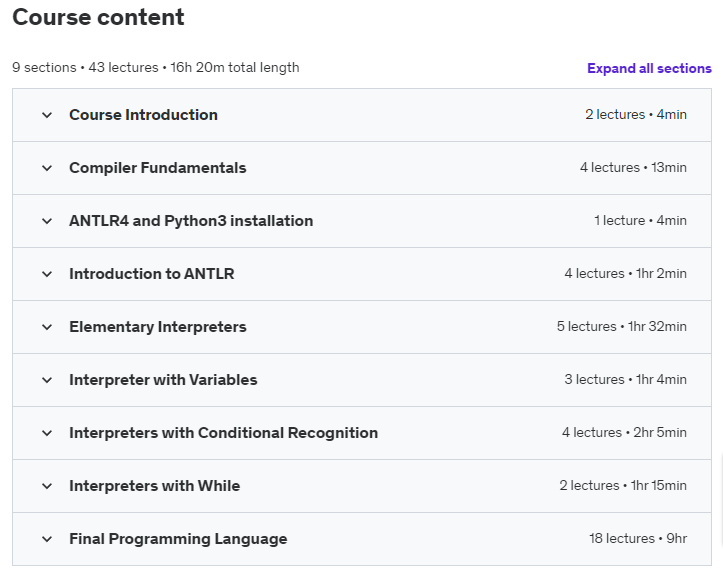Expand the Elementary Interpreters section chevron
Viewport: 723px width, 570px height.
(47, 327)
